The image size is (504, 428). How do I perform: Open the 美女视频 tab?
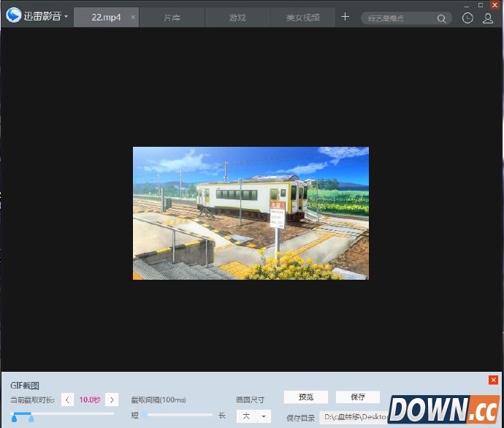pyautogui.click(x=303, y=17)
